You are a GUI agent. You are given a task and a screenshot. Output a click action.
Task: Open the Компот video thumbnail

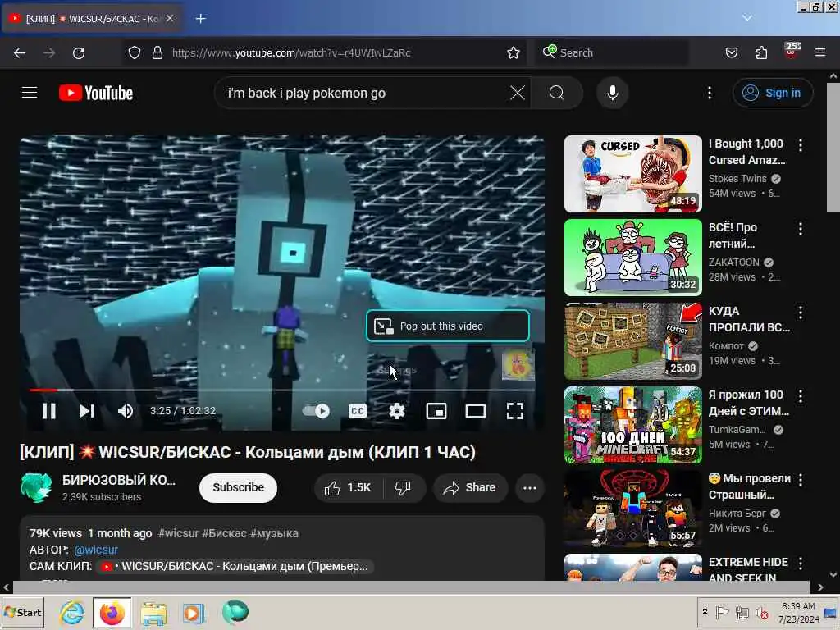coord(632,340)
